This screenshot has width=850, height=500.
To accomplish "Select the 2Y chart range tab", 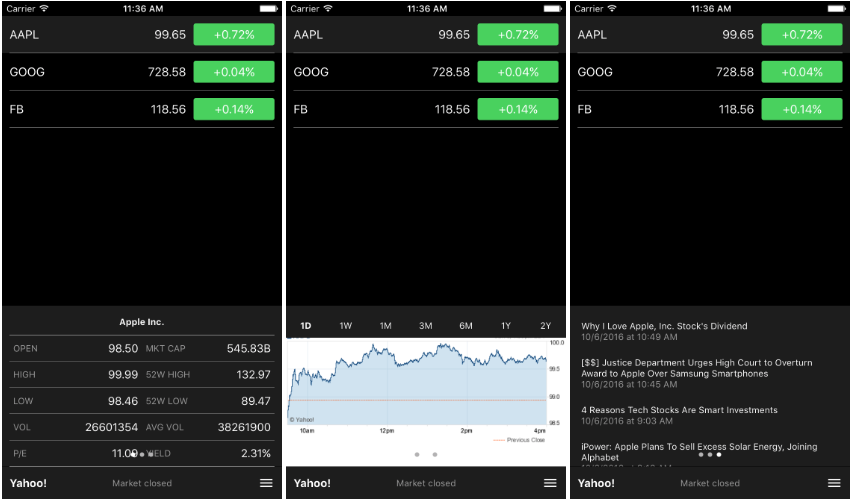I will pos(545,326).
